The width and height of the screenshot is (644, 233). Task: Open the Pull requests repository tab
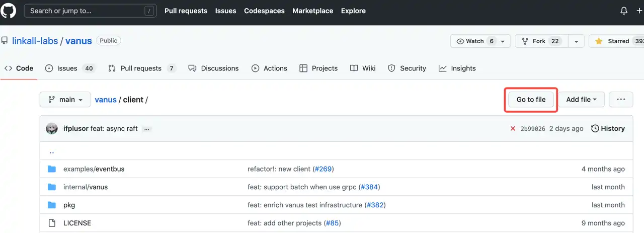(142, 68)
